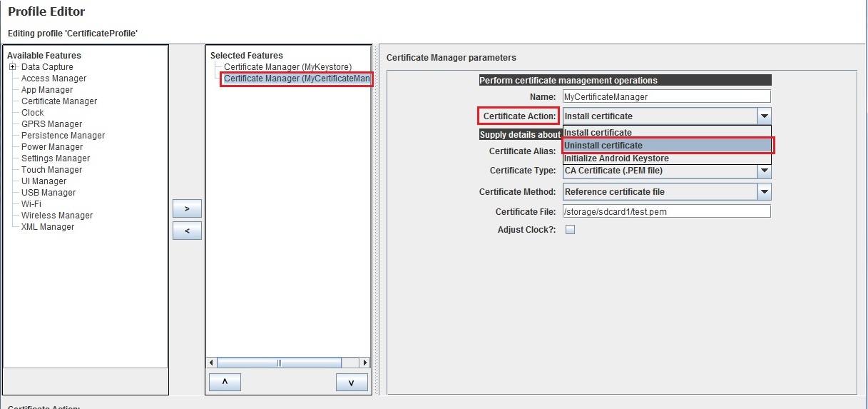Choose Uninstall certificate option
868x409 pixels.
(x=667, y=146)
